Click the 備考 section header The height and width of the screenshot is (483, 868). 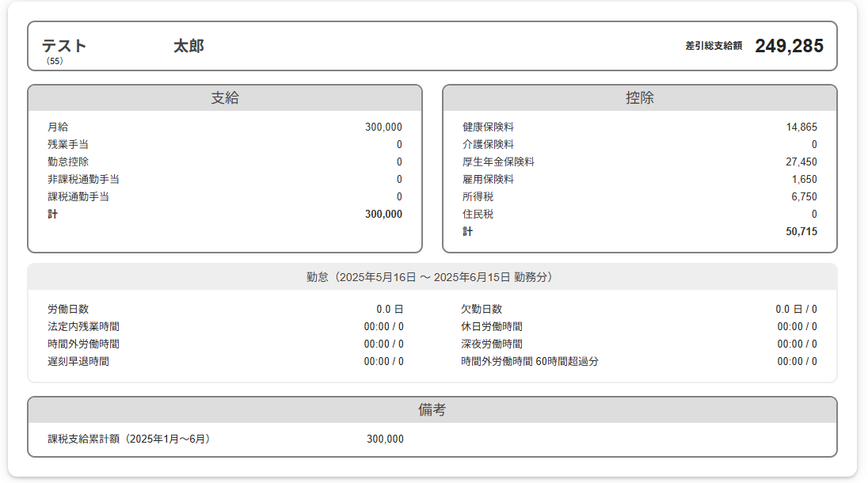tap(432, 410)
